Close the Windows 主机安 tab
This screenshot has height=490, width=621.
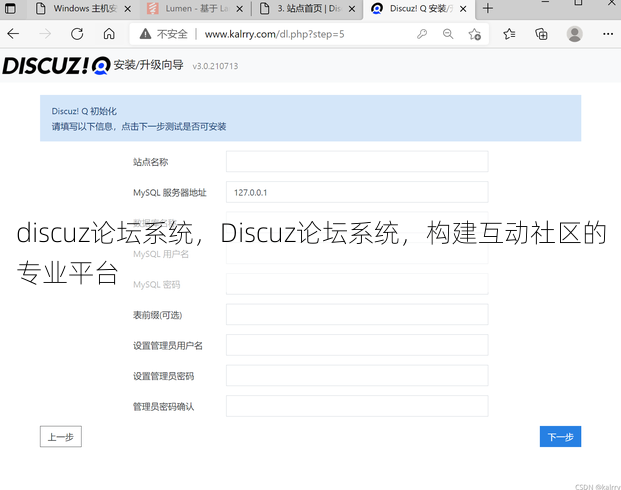click(x=128, y=9)
